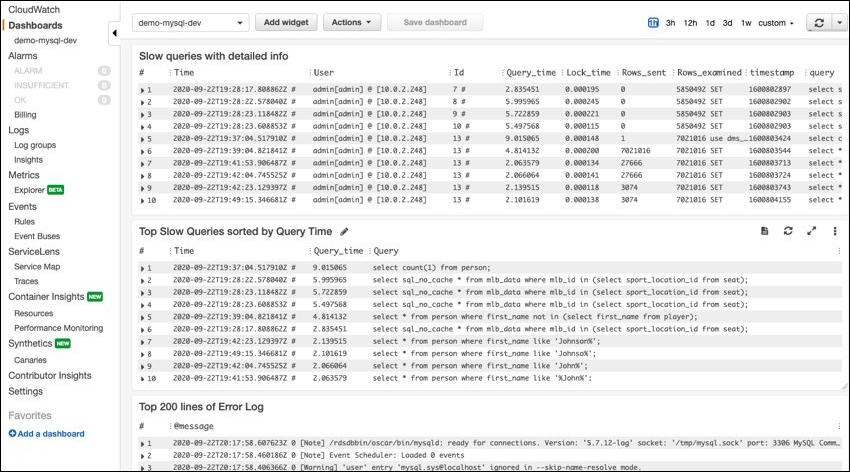Refresh the Top Slow Queries widget
The image size is (850, 472).
(x=788, y=231)
